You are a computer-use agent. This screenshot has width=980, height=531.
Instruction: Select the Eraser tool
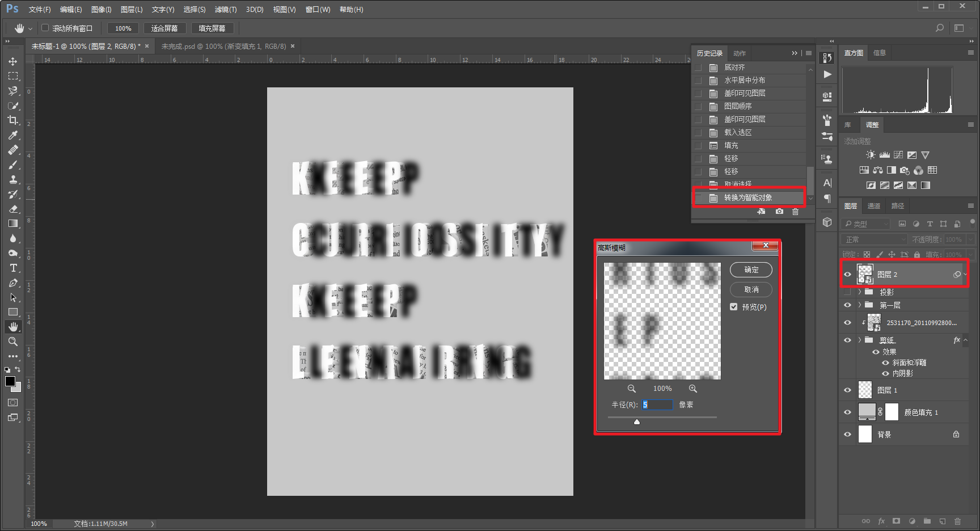click(x=13, y=209)
